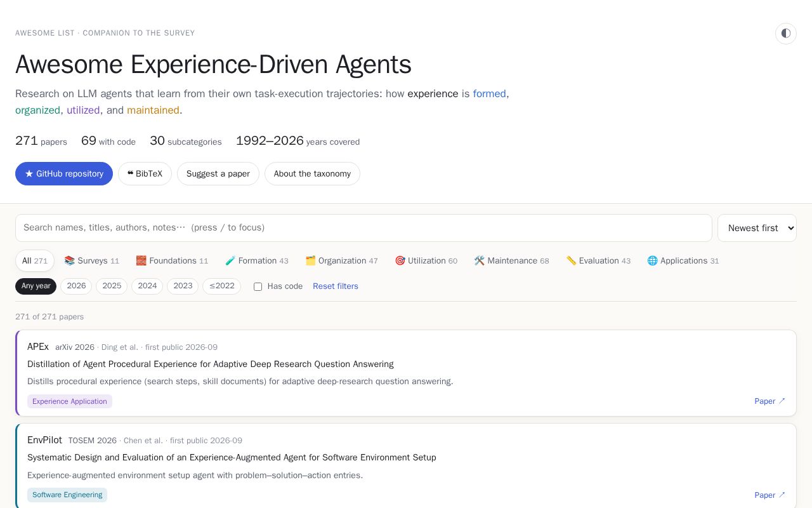The width and height of the screenshot is (812, 508).
Task: Click the BibTeX button
Action: pos(145,173)
